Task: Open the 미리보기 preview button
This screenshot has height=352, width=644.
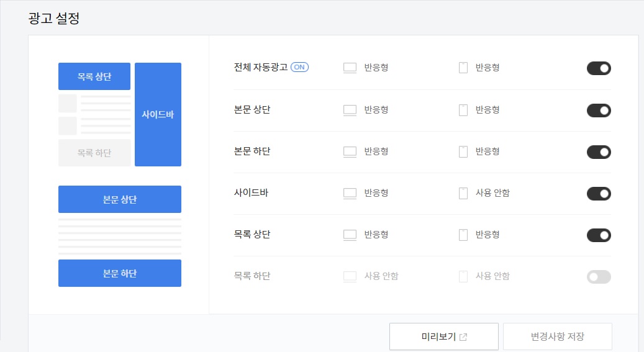Action: click(443, 337)
